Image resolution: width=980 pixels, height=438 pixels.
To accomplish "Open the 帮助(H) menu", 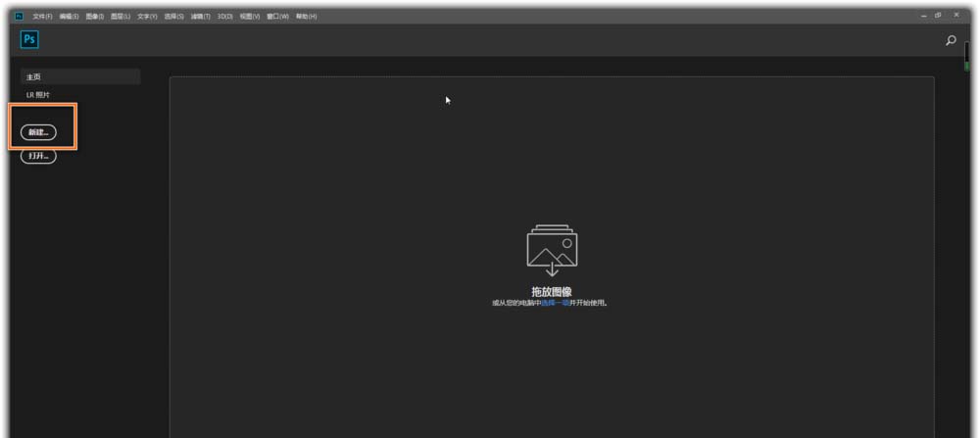I will click(306, 17).
